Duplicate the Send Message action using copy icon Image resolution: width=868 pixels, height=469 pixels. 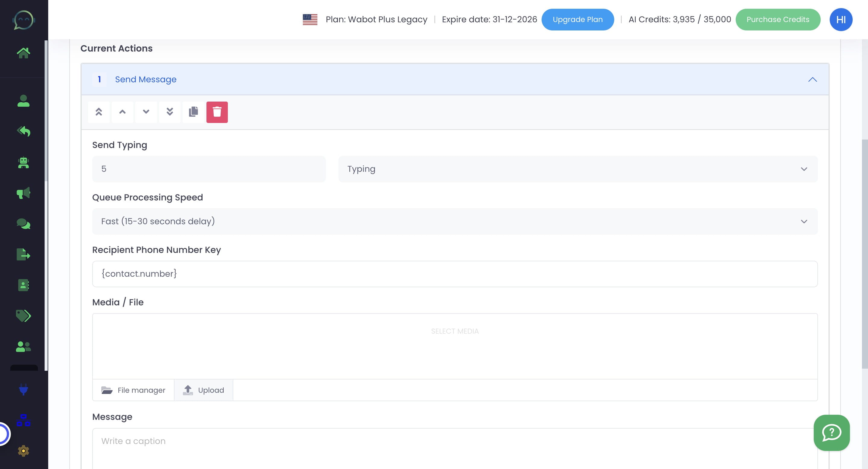click(193, 112)
